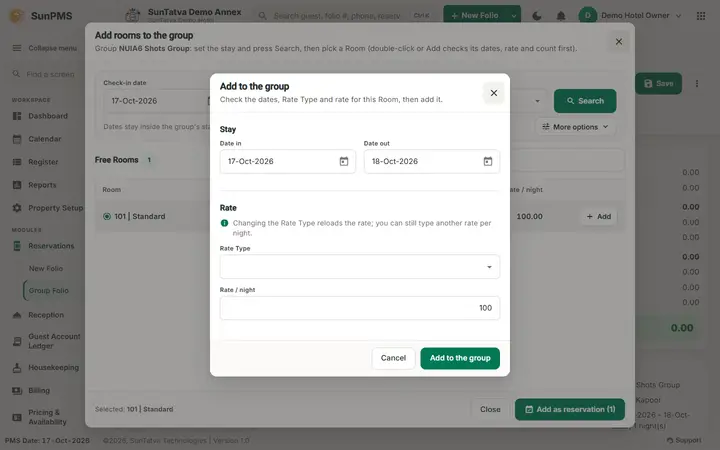
Task: Open Property Setup from sidebar
Action: (x=47, y=208)
